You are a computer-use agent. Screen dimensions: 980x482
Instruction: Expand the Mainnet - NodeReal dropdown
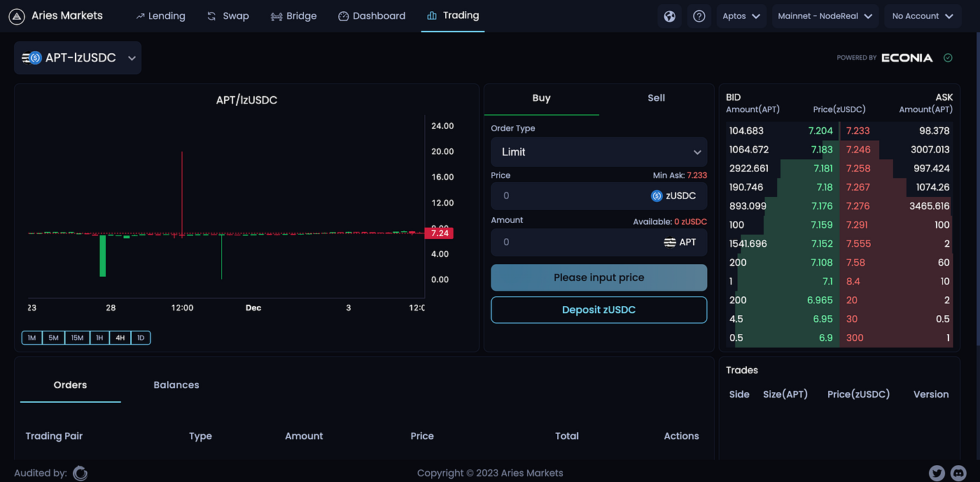[x=825, y=16]
